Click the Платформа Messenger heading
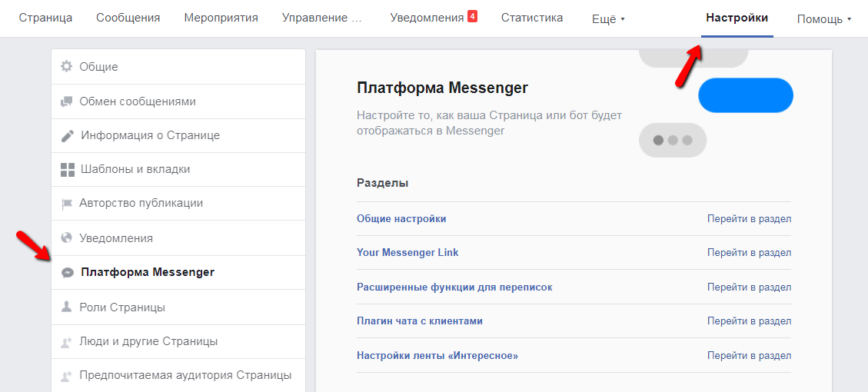The height and width of the screenshot is (392, 868). tap(442, 88)
